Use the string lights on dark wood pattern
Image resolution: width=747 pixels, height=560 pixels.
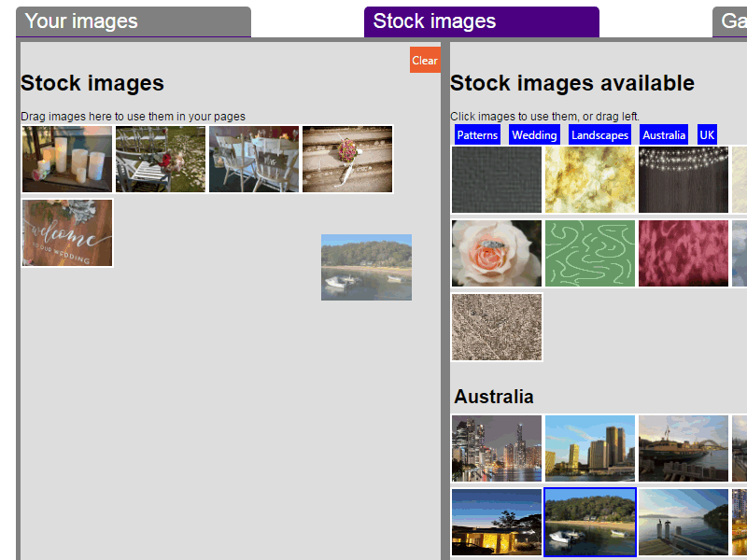684,179
